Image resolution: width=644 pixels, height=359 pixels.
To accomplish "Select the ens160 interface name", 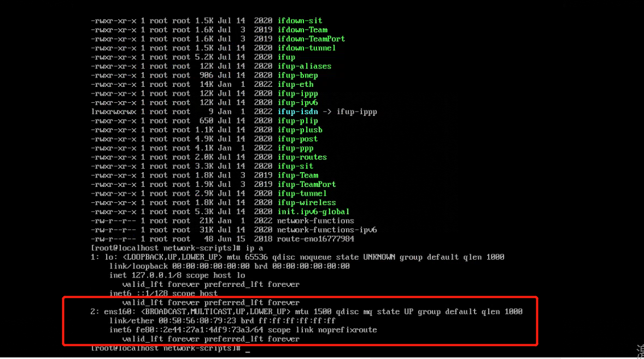I will tap(116, 312).
